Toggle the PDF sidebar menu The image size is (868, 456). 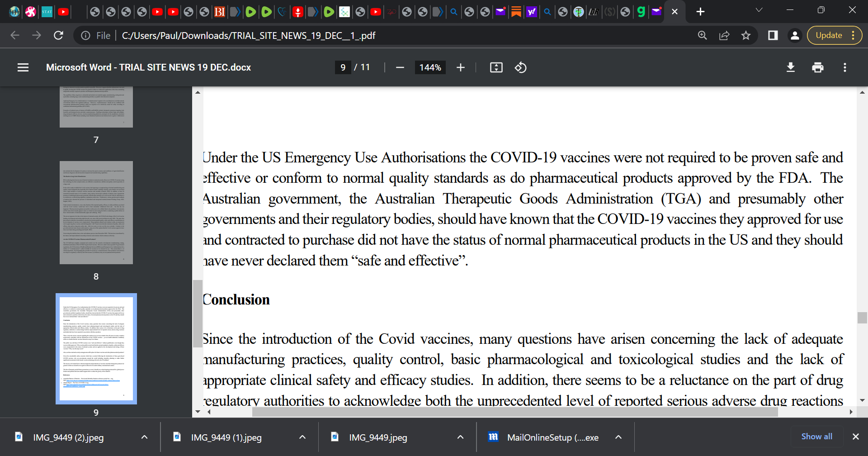[x=23, y=67]
